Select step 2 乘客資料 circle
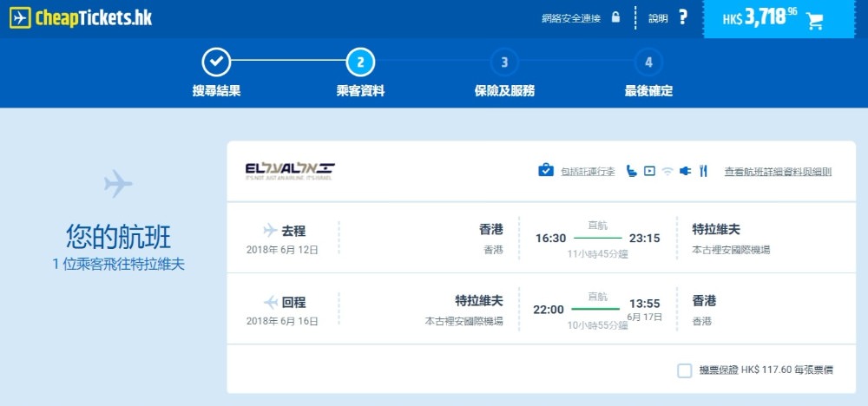 (x=360, y=62)
